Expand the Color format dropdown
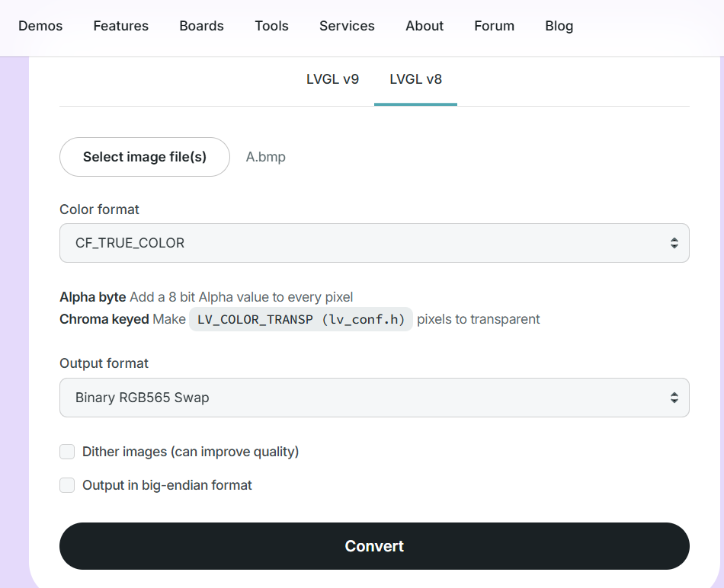 click(374, 243)
